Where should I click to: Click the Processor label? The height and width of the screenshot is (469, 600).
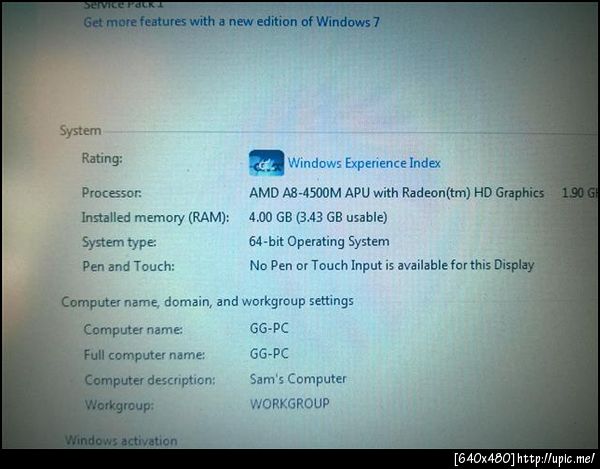[111, 192]
